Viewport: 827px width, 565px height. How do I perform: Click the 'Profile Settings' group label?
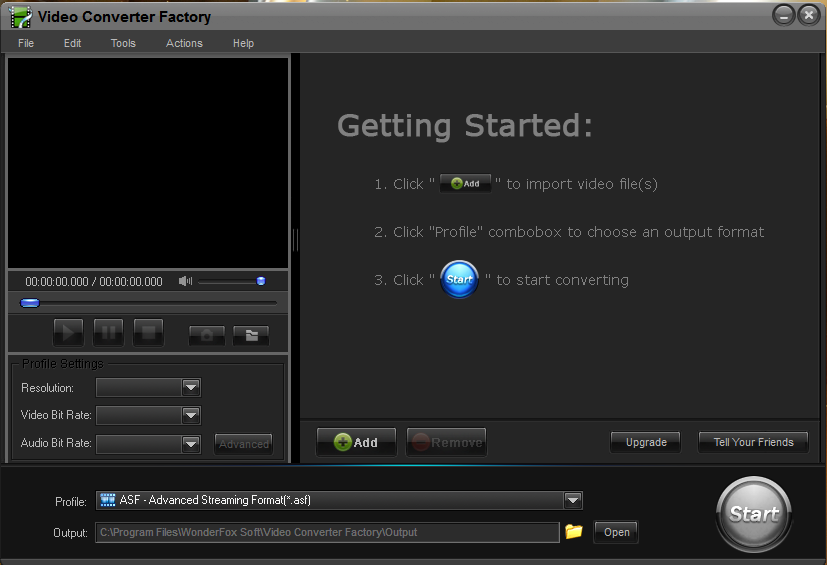pos(63,363)
